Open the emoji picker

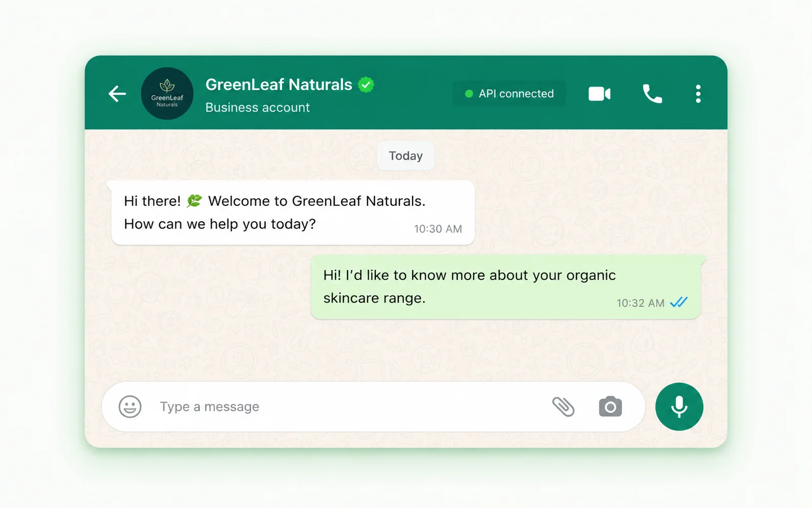pyautogui.click(x=130, y=407)
